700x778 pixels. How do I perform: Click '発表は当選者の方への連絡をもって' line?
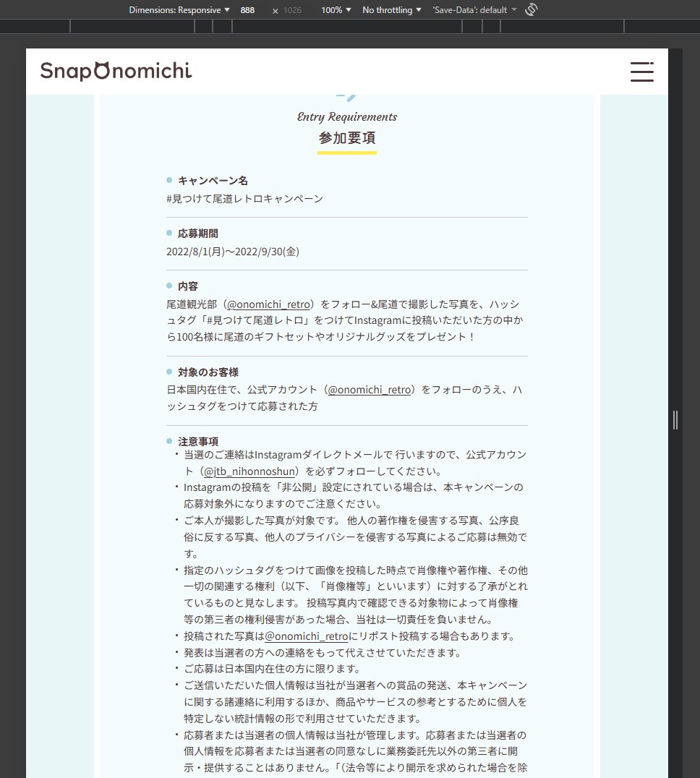(x=323, y=652)
